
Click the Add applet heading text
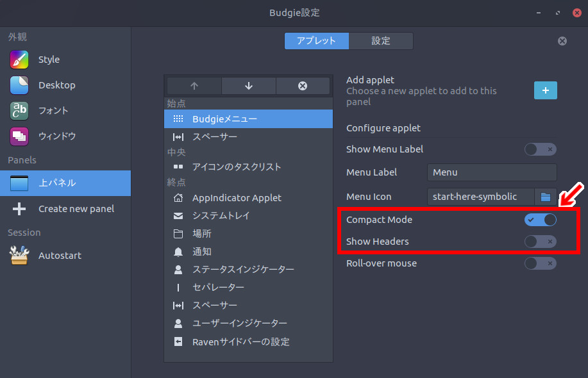click(x=370, y=80)
